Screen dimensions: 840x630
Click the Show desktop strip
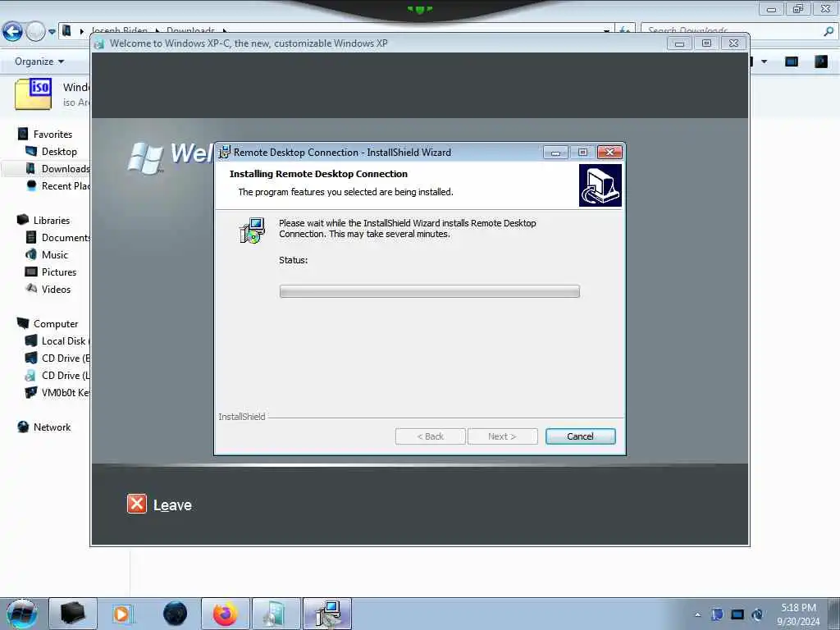point(833,614)
